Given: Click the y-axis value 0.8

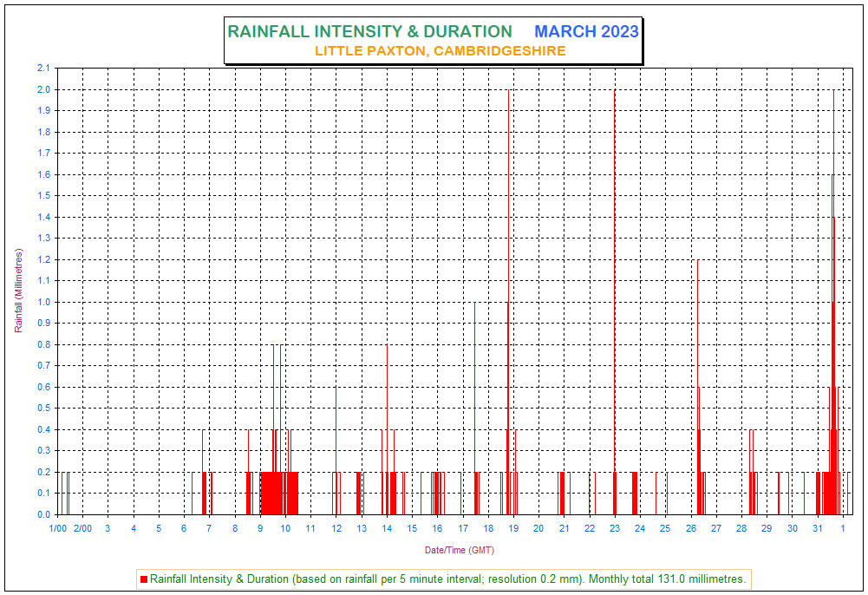Looking at the screenshot, I should (43, 344).
